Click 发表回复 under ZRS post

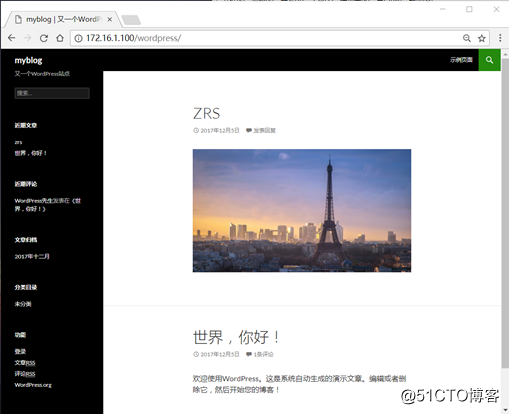[265, 130]
